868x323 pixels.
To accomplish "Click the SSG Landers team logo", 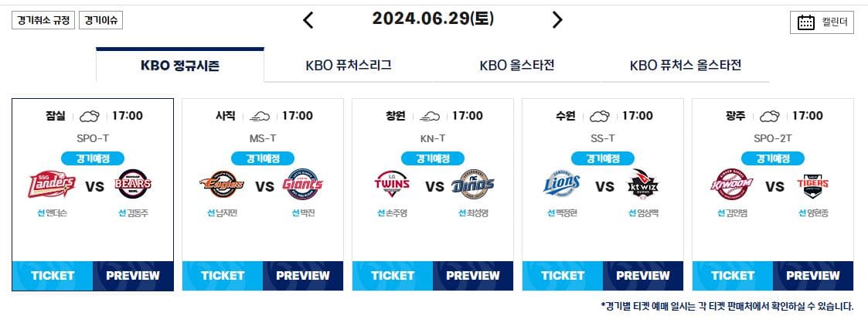I will (52, 185).
